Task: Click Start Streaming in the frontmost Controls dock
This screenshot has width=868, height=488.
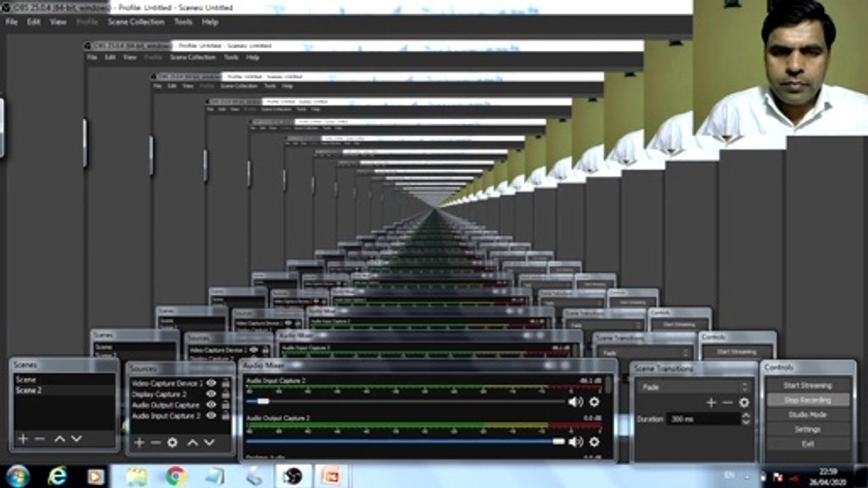Action: click(807, 386)
